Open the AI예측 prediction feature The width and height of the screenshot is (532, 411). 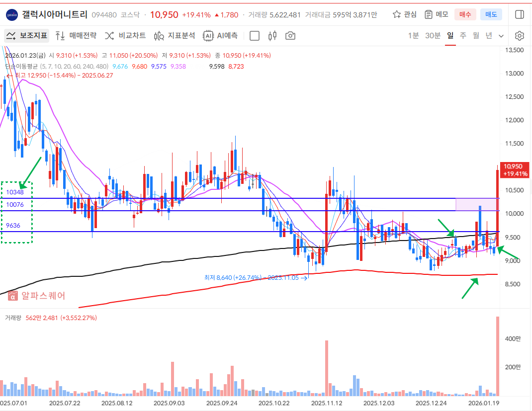click(220, 36)
